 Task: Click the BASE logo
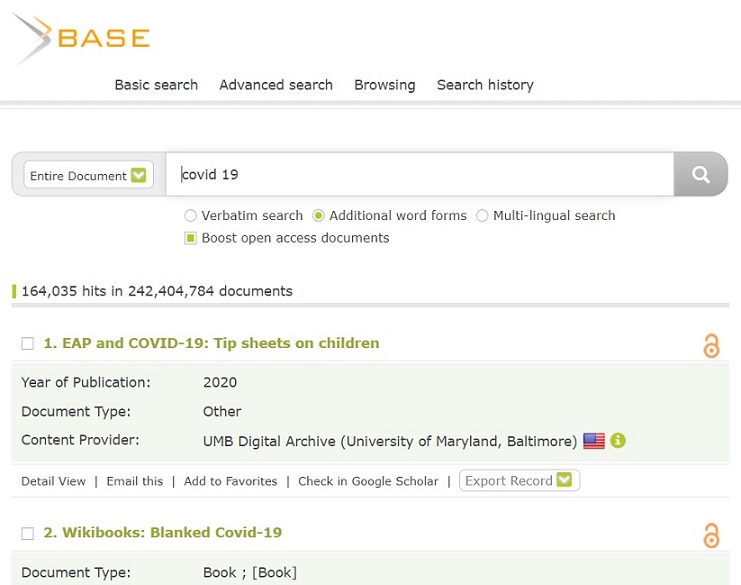coord(81,39)
